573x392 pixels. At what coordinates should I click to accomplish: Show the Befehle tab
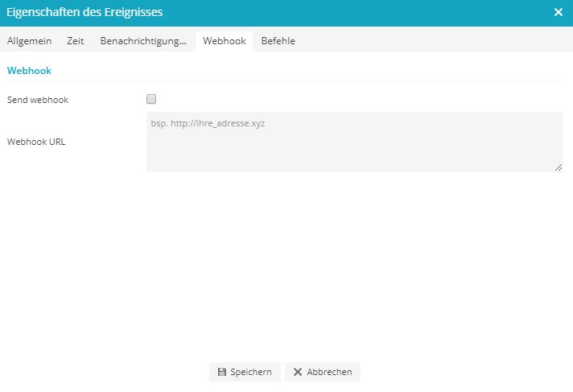click(x=278, y=41)
